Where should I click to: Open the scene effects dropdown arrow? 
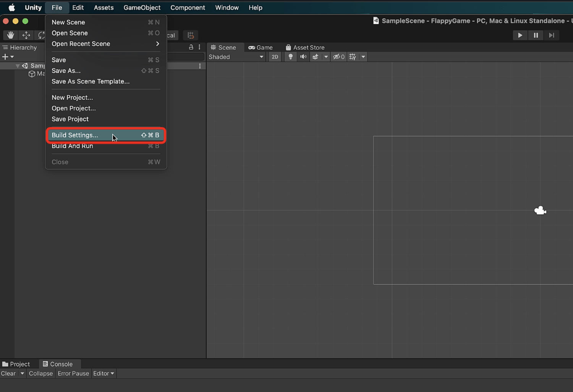[x=326, y=57]
